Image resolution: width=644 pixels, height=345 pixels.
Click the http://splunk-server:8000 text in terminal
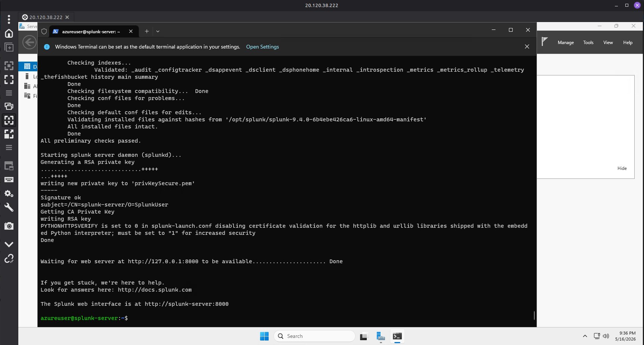187,304
